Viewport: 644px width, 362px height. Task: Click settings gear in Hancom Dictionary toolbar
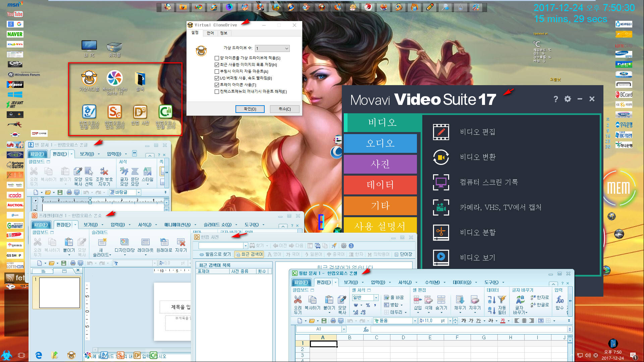(344, 246)
